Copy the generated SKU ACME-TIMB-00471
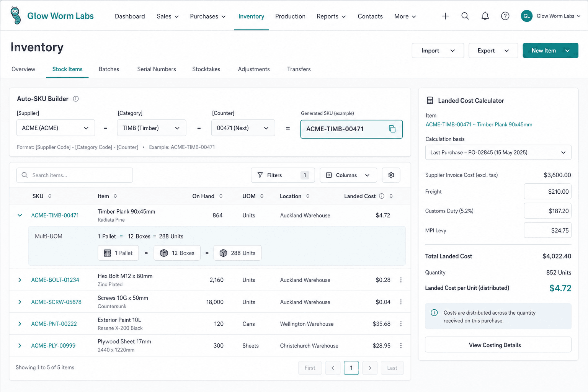 click(392, 129)
